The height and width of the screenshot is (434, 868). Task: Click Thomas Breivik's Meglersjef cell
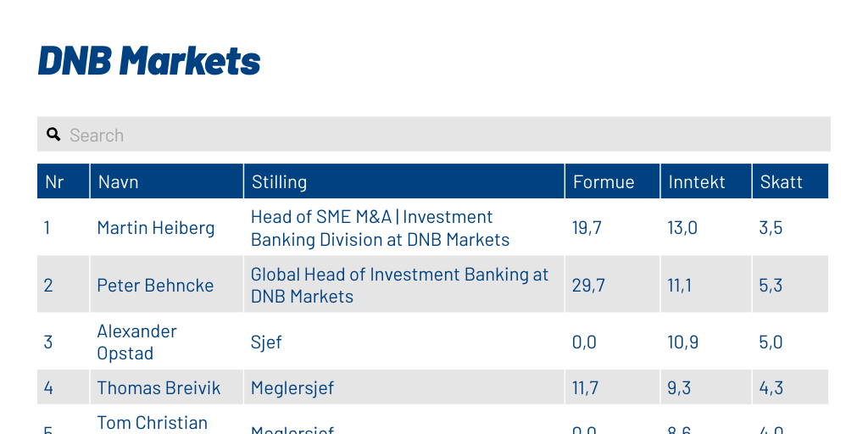point(292,388)
